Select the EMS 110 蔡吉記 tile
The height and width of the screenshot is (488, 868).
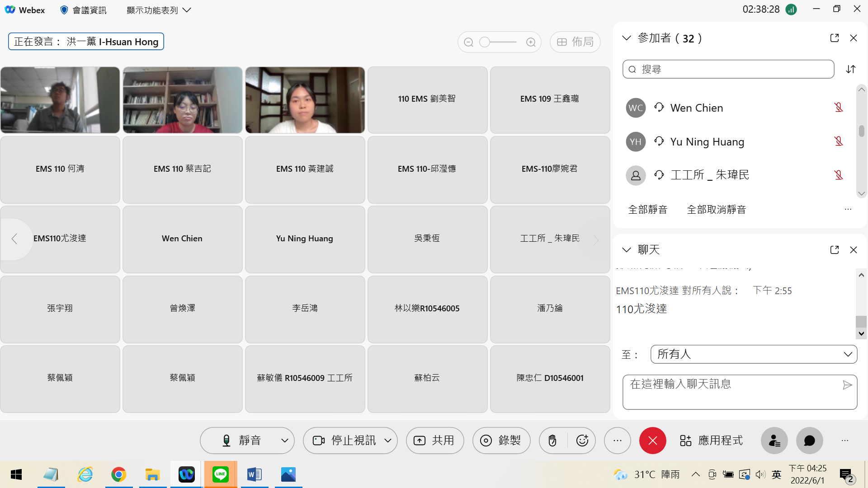182,170
